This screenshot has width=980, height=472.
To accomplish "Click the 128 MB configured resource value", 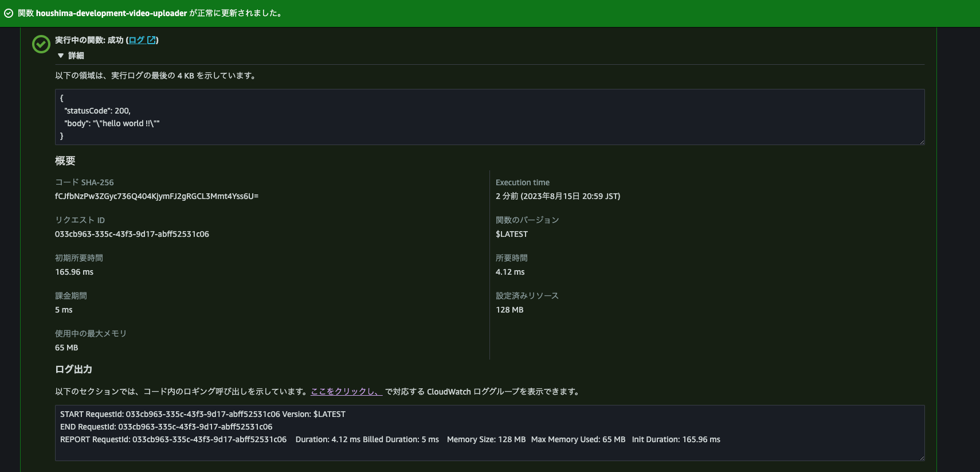I will point(509,310).
